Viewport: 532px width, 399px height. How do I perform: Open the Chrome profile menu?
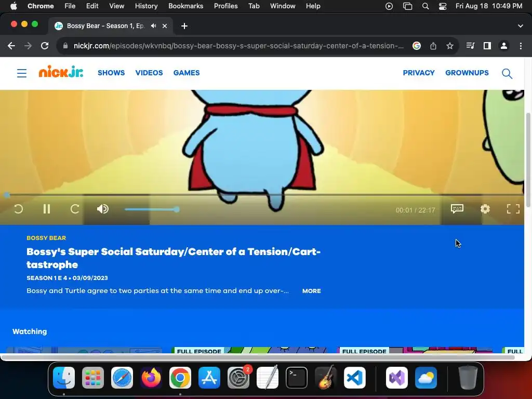click(x=504, y=46)
